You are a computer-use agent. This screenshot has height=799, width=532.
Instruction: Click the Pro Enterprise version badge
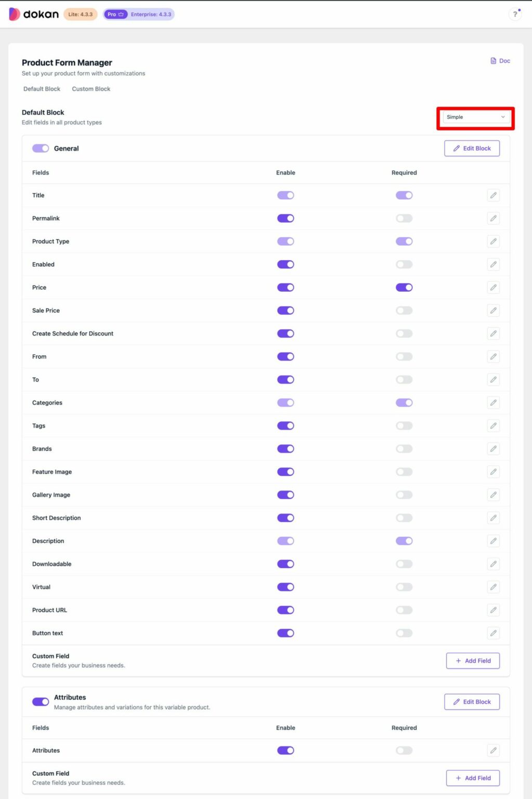138,14
